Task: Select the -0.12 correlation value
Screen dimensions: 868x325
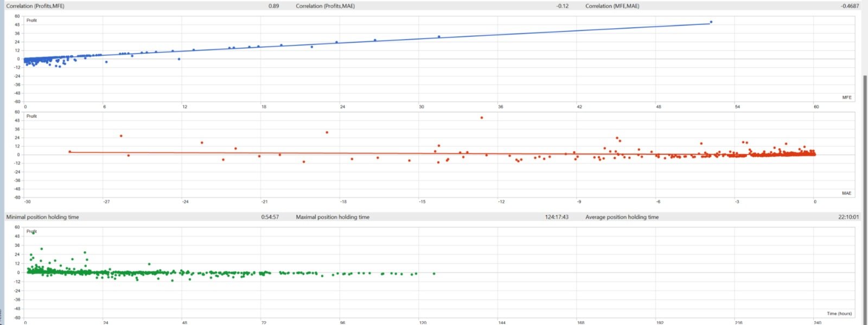Action: pyautogui.click(x=563, y=6)
